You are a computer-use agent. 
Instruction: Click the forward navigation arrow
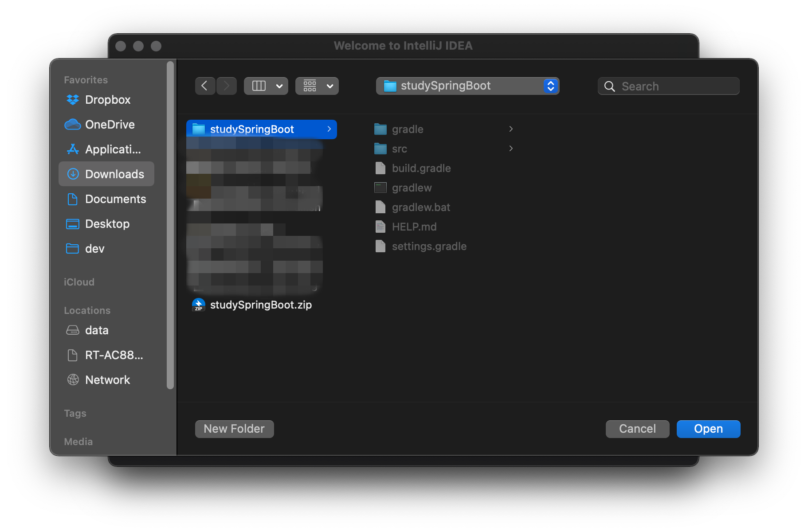(227, 86)
